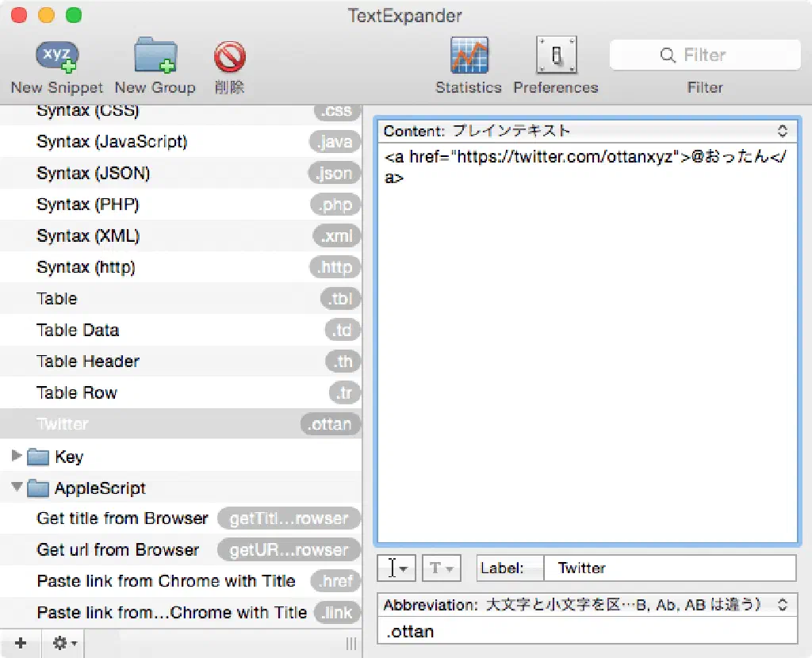Open Preferences from the toolbar
The image size is (812, 658).
(556, 57)
